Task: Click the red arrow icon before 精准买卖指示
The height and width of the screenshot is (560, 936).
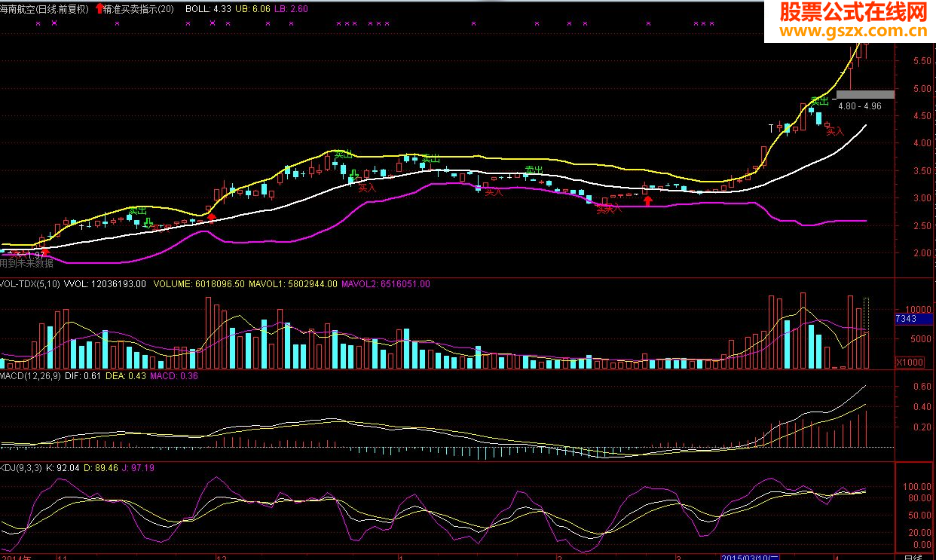Action: tap(99, 9)
